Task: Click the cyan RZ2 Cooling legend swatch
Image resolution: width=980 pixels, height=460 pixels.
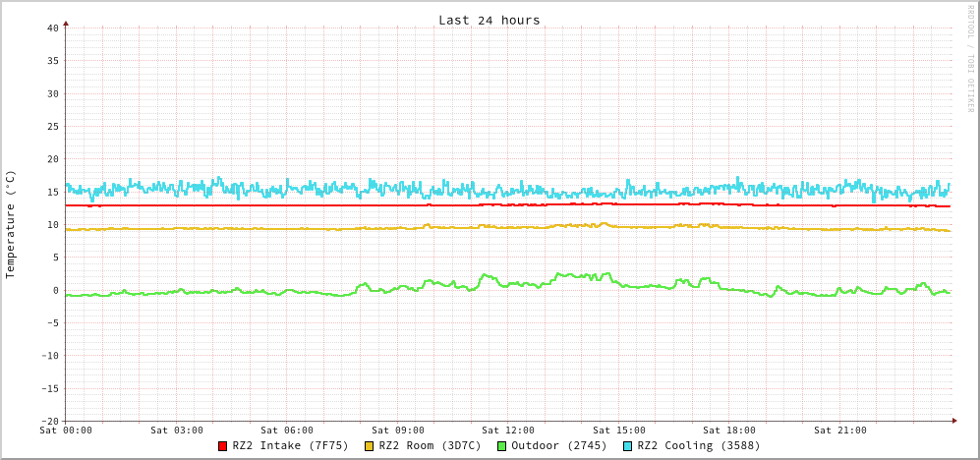Action: pos(628,446)
